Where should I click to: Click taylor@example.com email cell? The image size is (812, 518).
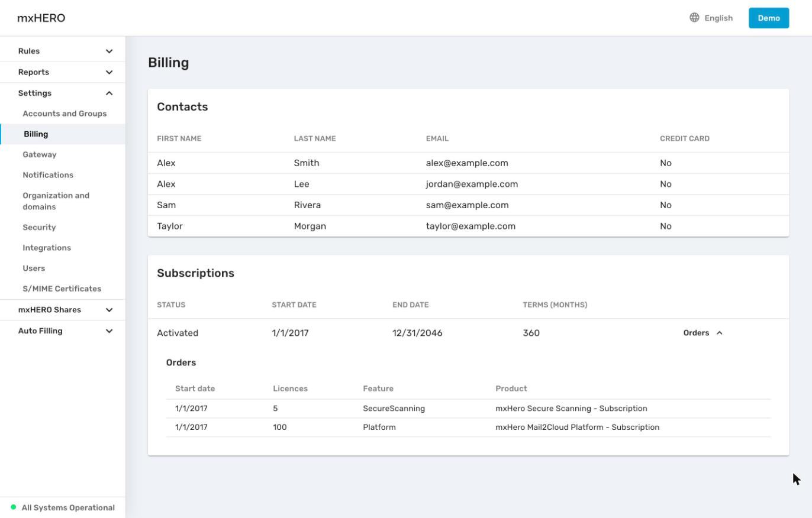coord(471,226)
